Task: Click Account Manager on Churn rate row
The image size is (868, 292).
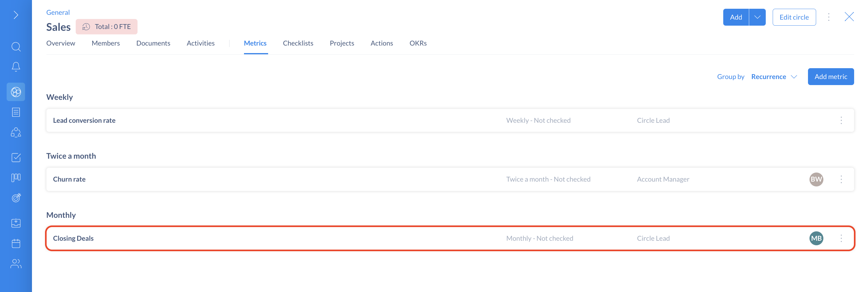Action: pyautogui.click(x=663, y=179)
